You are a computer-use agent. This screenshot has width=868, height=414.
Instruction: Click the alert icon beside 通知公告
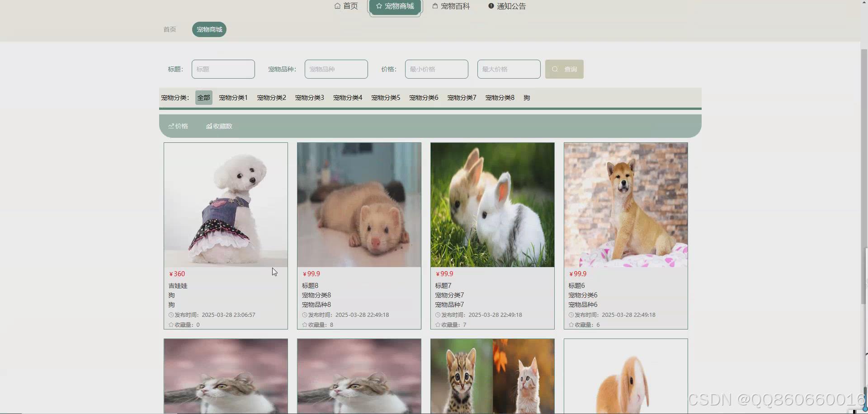(x=491, y=6)
